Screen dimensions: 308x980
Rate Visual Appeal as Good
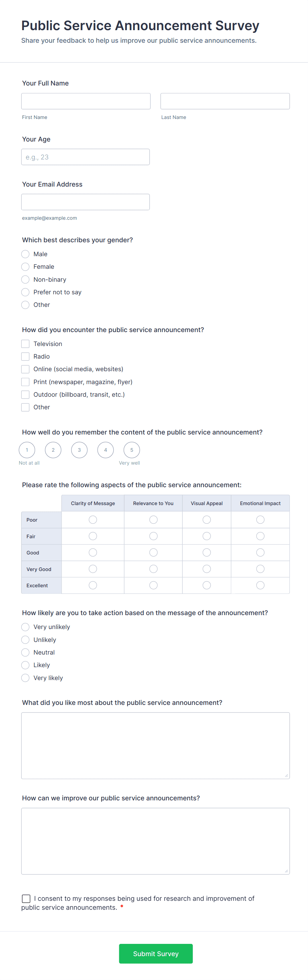[206, 552]
